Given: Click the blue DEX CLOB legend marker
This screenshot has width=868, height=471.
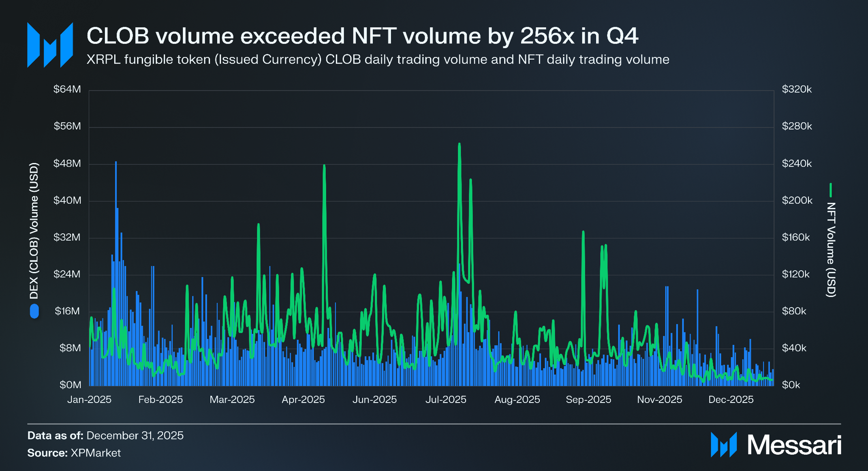Looking at the screenshot, I should [34, 311].
